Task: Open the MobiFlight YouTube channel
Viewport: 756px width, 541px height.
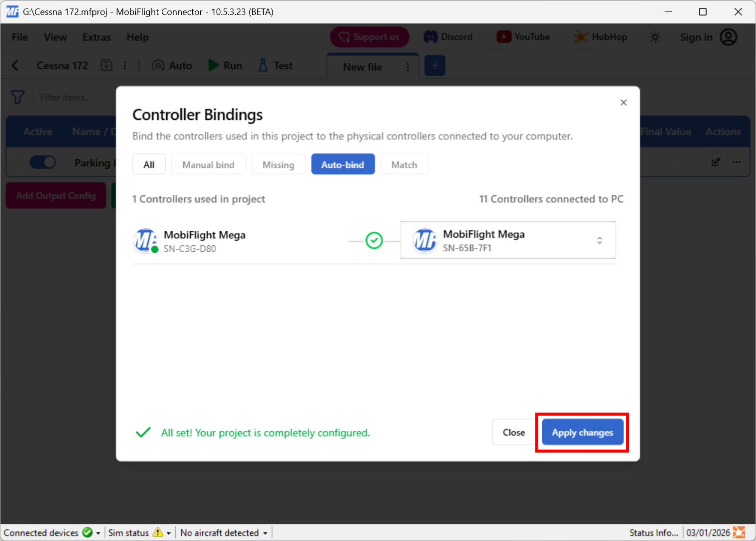Action: (523, 36)
